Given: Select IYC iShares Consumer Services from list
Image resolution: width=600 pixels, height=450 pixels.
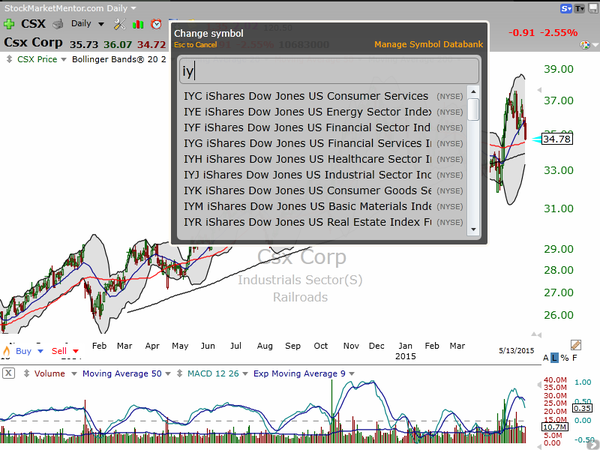Looking at the screenshot, I should [x=323, y=96].
